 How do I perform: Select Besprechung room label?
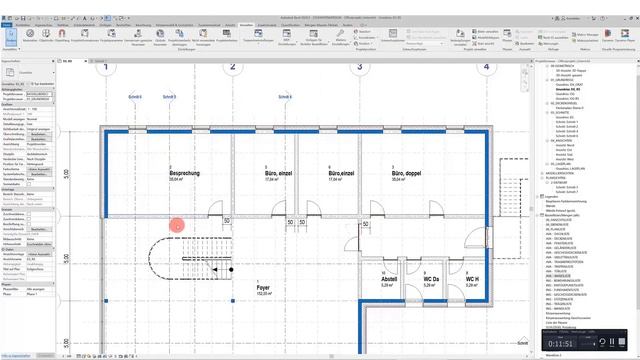coord(184,173)
